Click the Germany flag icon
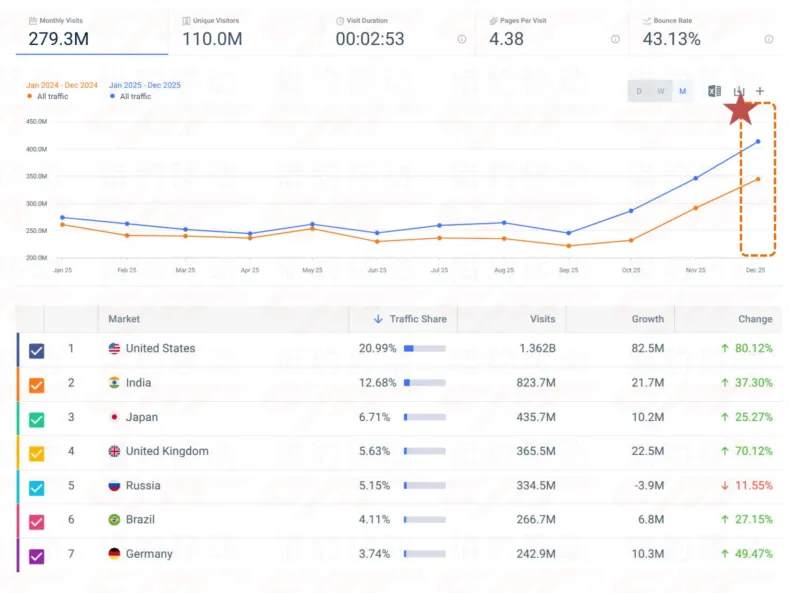Screen dimensions: 789x593 pyautogui.click(x=114, y=554)
